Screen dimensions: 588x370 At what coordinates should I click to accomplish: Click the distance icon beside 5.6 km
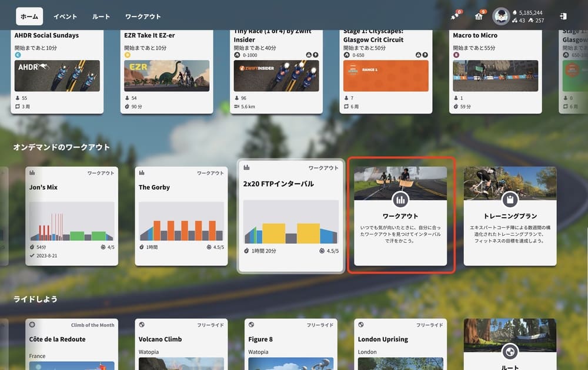pos(236,107)
